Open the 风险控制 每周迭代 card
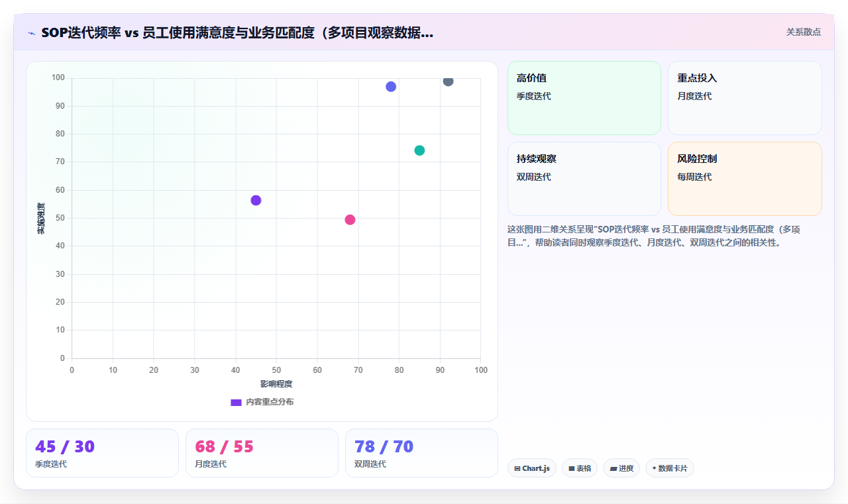Screen dimensions: 848x504 [x=745, y=179]
